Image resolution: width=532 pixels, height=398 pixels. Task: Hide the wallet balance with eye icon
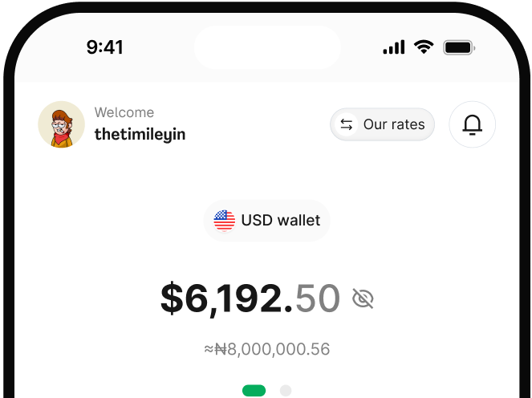tap(363, 299)
